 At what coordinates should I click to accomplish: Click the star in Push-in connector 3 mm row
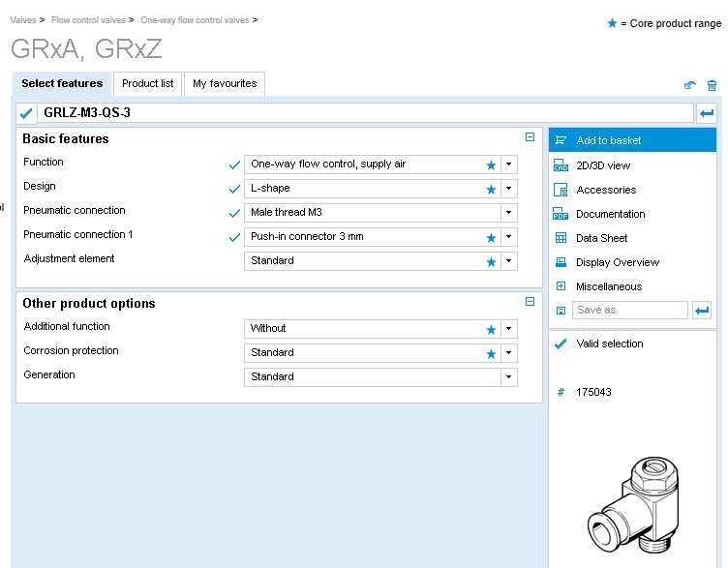pos(491,238)
